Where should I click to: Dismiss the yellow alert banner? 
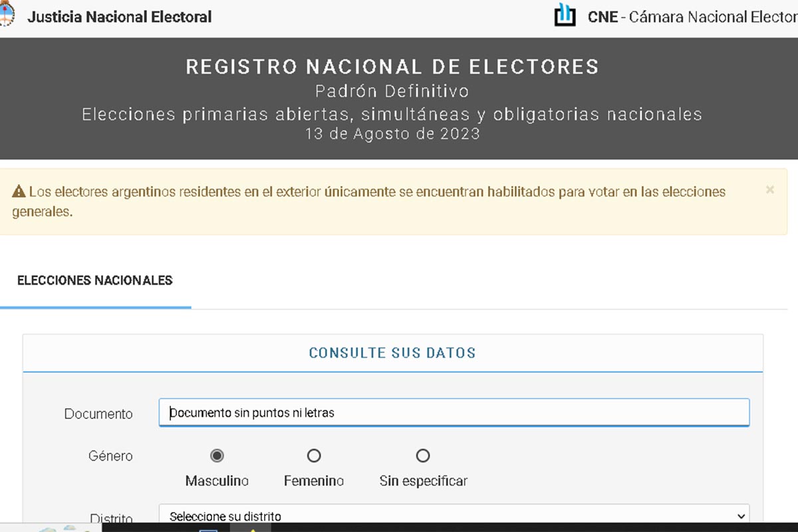[770, 190]
